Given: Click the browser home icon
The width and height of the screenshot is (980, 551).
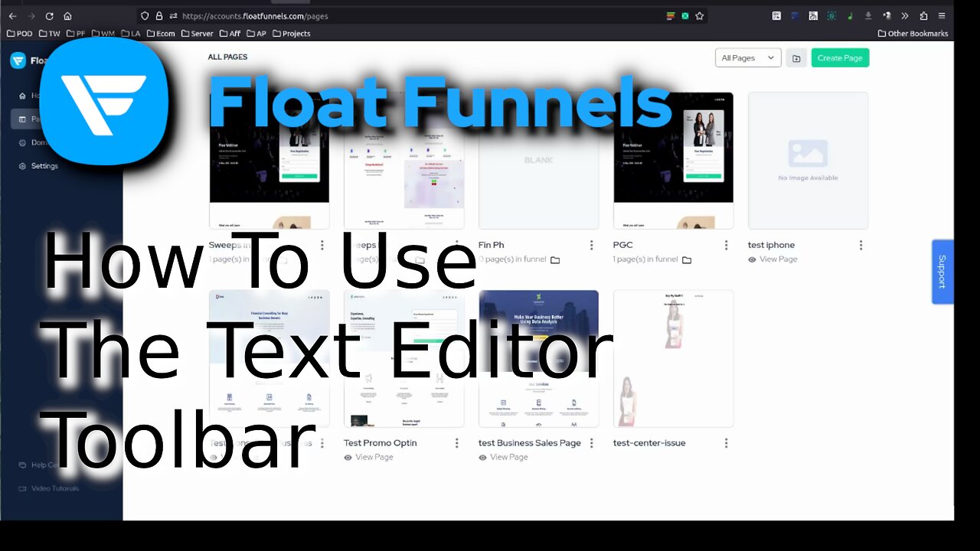Looking at the screenshot, I should pyautogui.click(x=67, y=15).
